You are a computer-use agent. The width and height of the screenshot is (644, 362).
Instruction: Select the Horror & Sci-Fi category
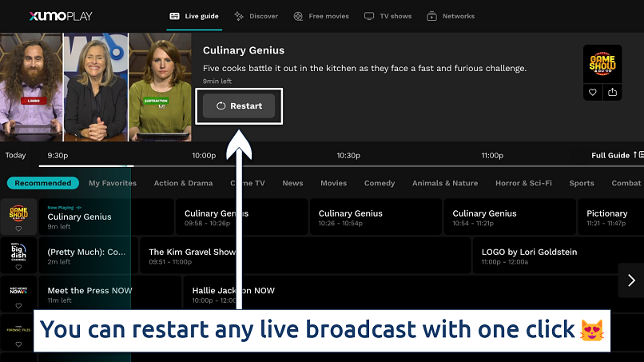[x=523, y=183]
